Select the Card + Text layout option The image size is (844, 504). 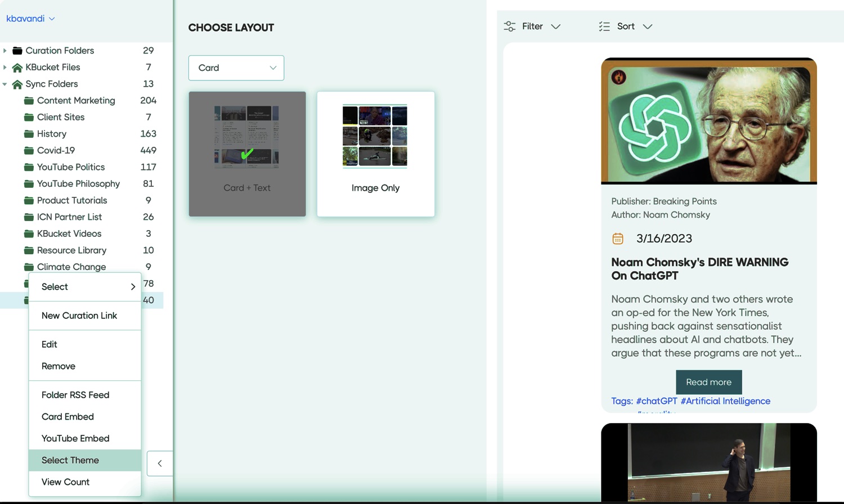tap(247, 154)
